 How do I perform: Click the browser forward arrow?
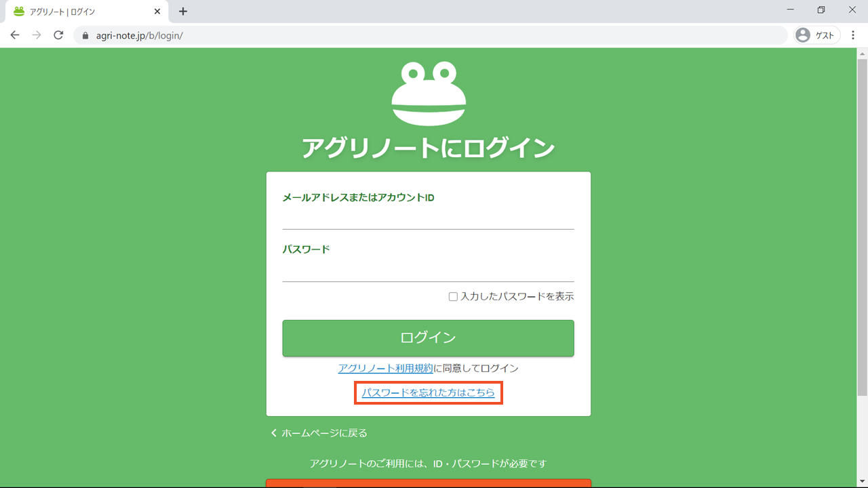click(x=37, y=35)
